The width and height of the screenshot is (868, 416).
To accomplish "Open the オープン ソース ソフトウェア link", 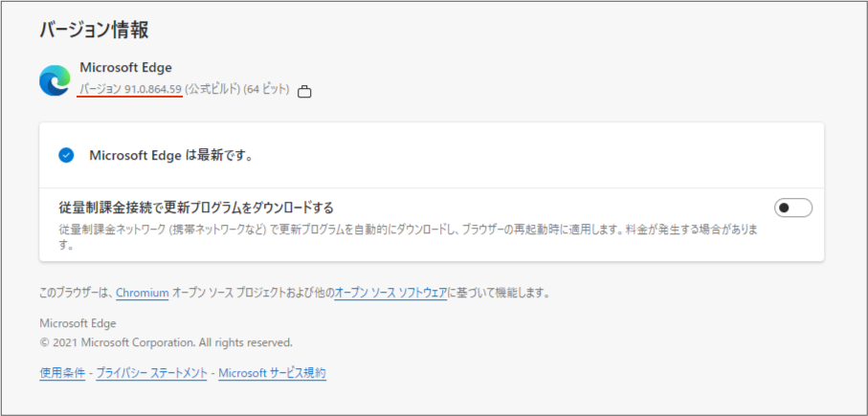I will [x=390, y=293].
